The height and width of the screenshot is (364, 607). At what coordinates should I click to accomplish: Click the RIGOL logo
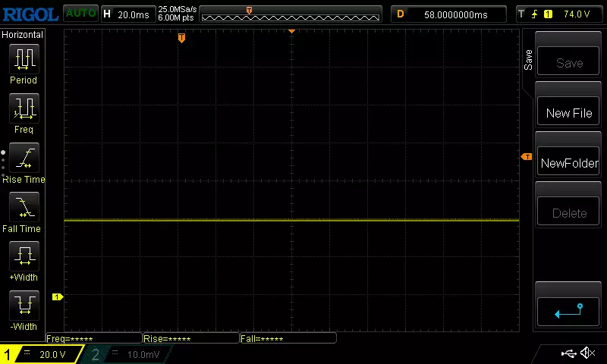pyautogui.click(x=30, y=14)
